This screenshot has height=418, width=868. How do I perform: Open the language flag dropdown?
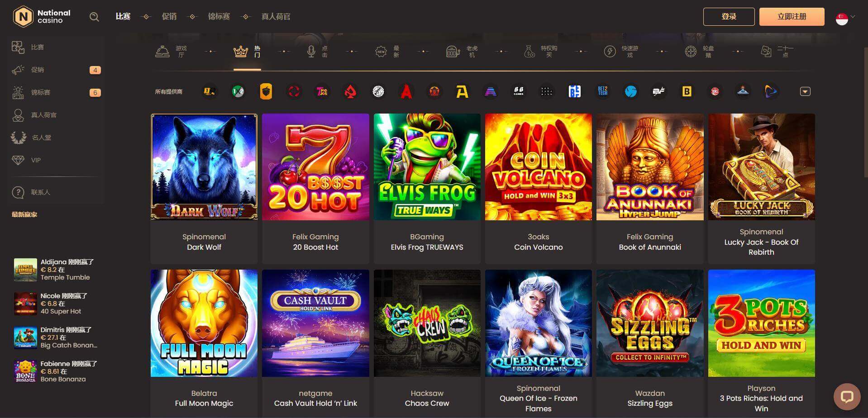click(845, 18)
